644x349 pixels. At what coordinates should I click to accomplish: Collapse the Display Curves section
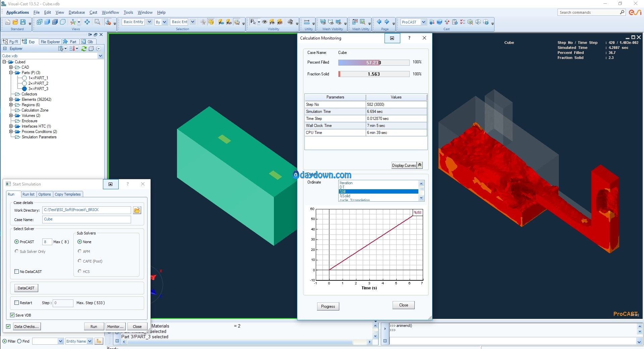click(x=420, y=165)
